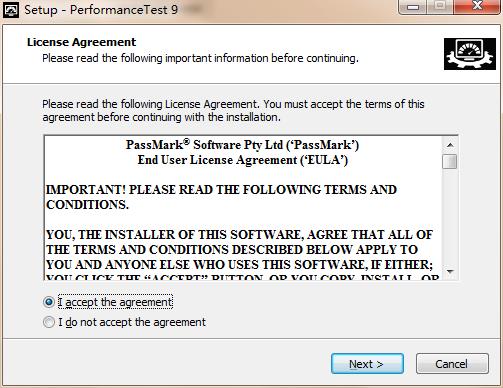The height and width of the screenshot is (388, 503).
Task: Close the Setup - PerformanceTest 9 window
Action: pos(477,7)
